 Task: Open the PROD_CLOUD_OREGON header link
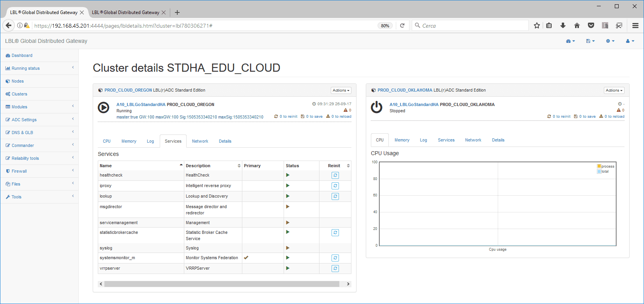click(128, 90)
